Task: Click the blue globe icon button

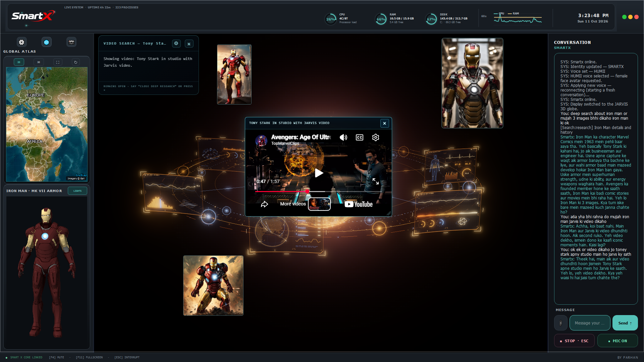Action: [46, 42]
